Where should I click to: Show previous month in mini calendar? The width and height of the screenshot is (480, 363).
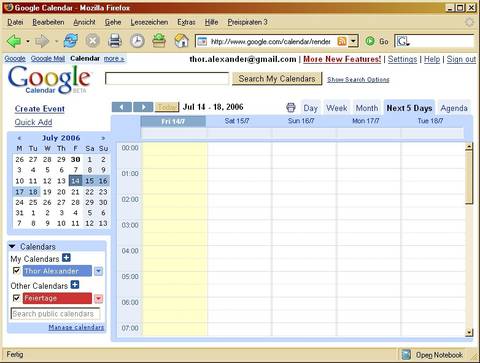click(x=19, y=138)
